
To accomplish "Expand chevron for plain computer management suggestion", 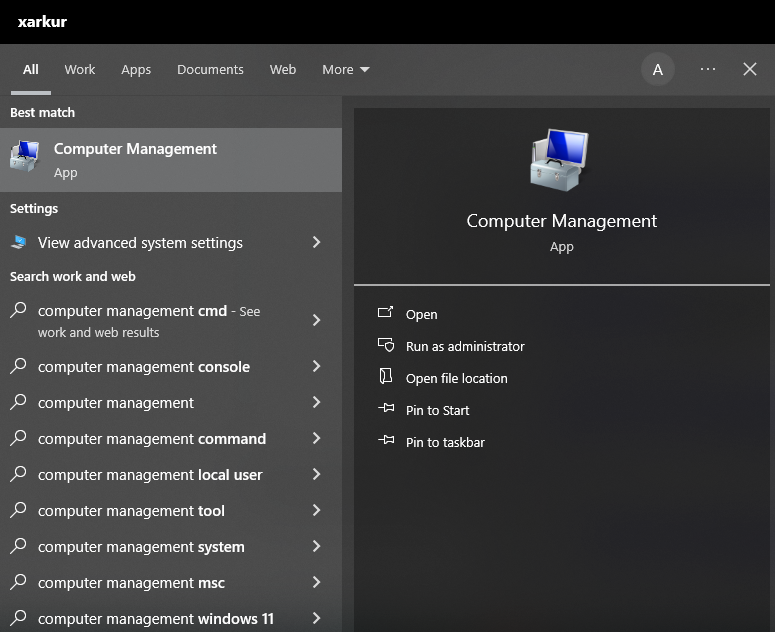I will tap(316, 402).
